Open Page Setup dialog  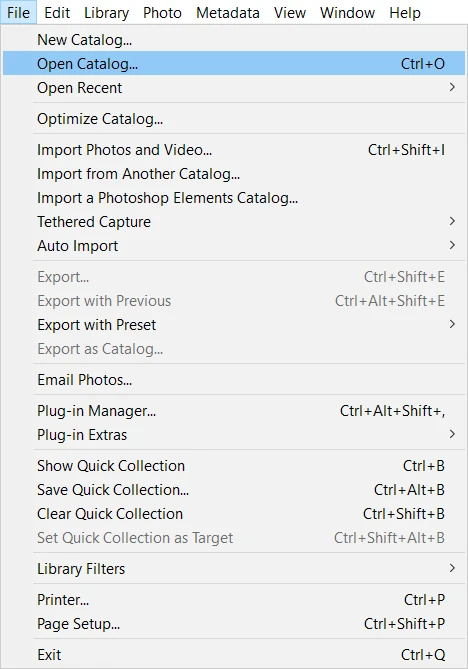(x=234, y=624)
